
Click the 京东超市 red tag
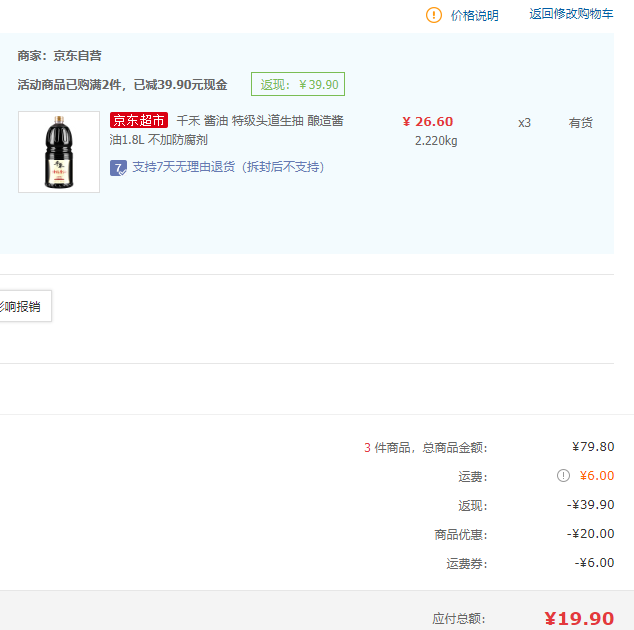139,121
